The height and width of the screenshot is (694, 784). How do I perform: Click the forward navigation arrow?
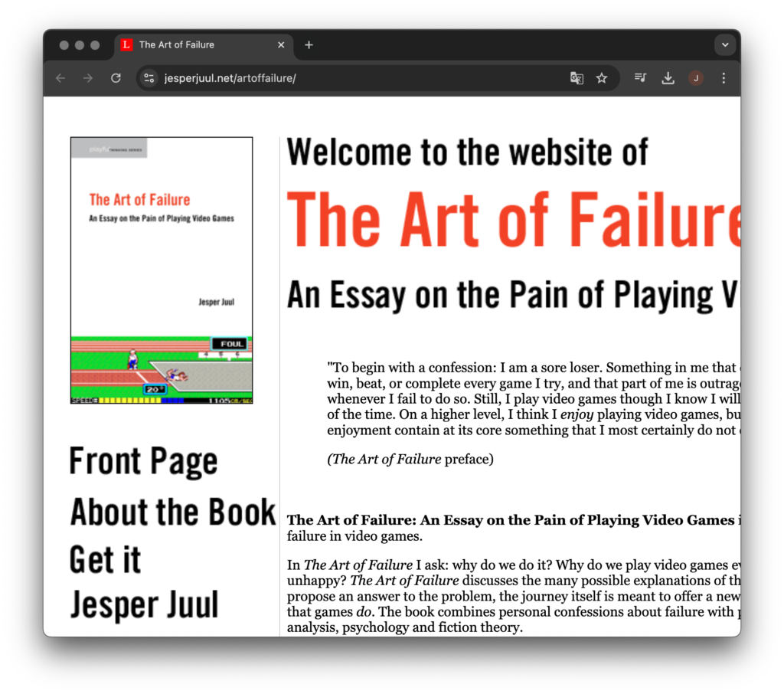[88, 78]
